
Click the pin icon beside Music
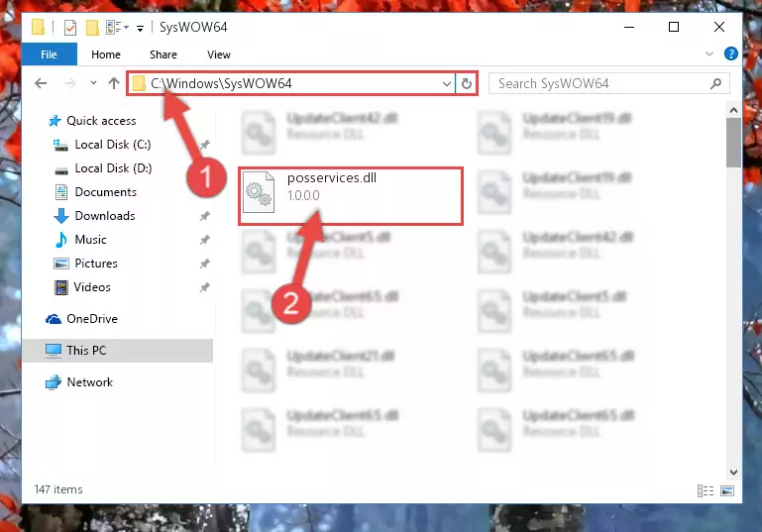tap(204, 240)
